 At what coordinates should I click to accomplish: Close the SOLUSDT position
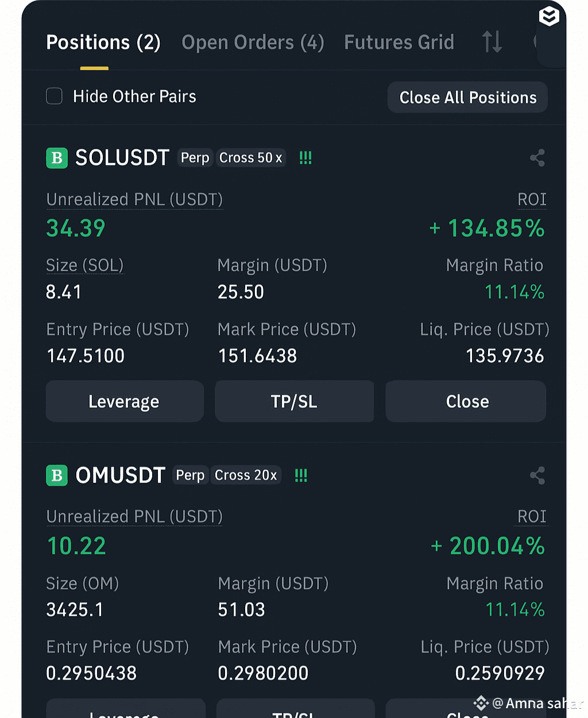coord(467,402)
